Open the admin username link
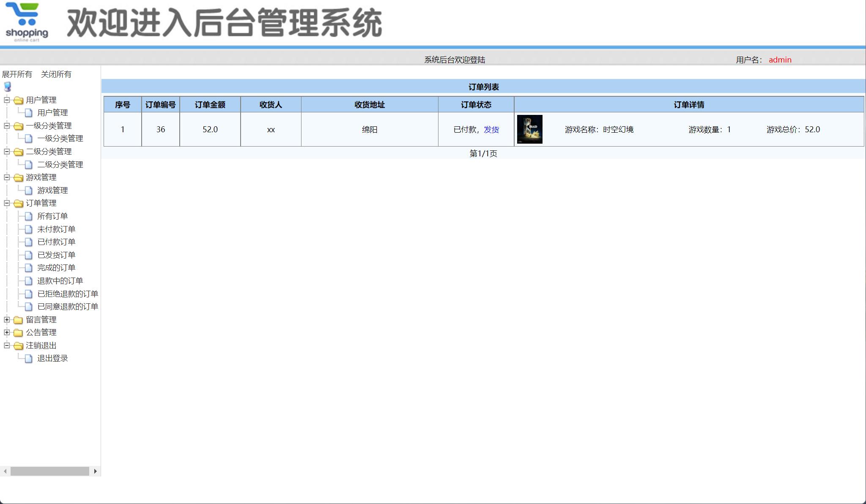This screenshot has width=866, height=504. tap(780, 60)
